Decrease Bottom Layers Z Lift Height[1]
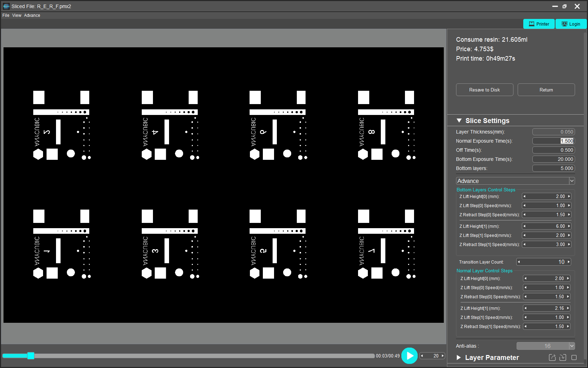This screenshot has height=368, width=588. click(524, 226)
